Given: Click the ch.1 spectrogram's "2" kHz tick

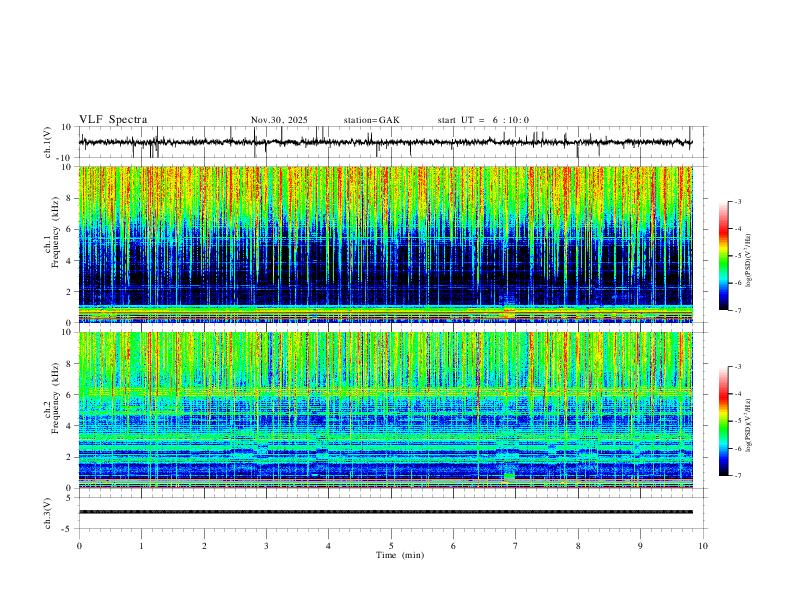Looking at the screenshot, I should click(69, 292).
